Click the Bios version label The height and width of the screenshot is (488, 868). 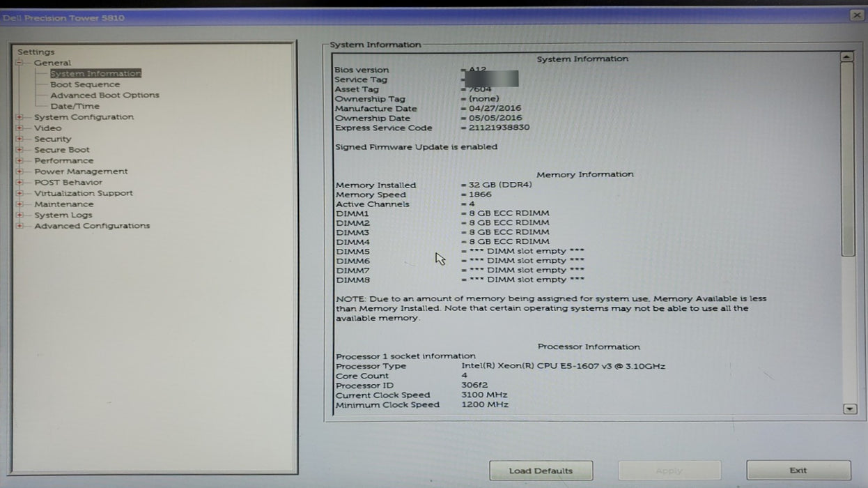pos(362,70)
